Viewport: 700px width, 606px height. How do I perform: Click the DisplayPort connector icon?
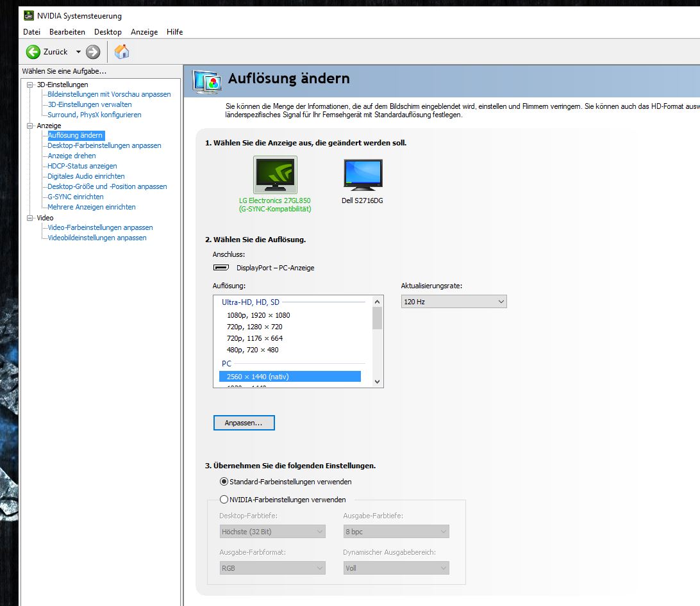(221, 268)
